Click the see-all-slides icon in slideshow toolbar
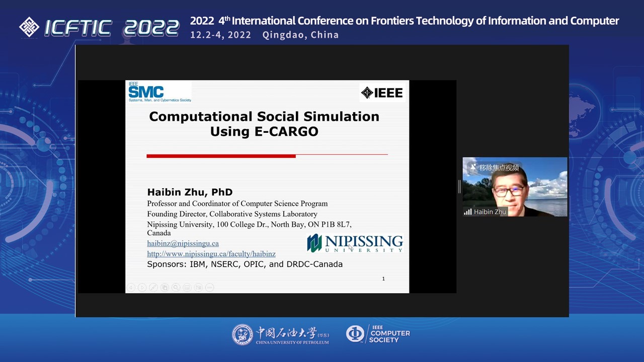 point(165,288)
